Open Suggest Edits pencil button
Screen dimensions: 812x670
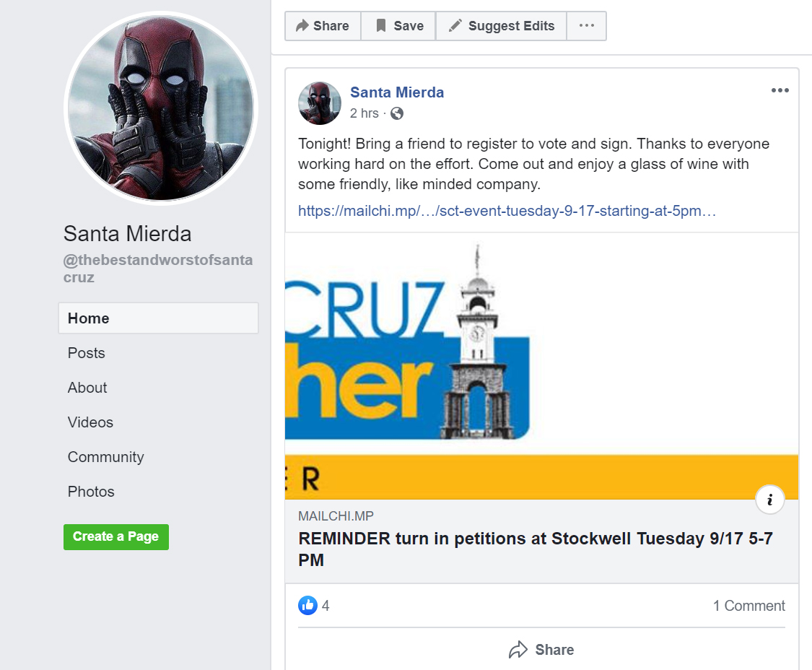click(502, 26)
